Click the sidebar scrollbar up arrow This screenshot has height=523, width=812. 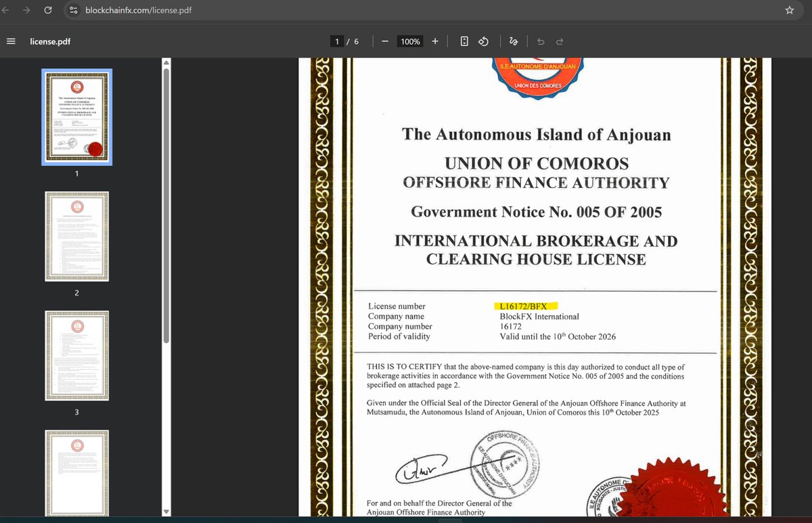[166, 62]
